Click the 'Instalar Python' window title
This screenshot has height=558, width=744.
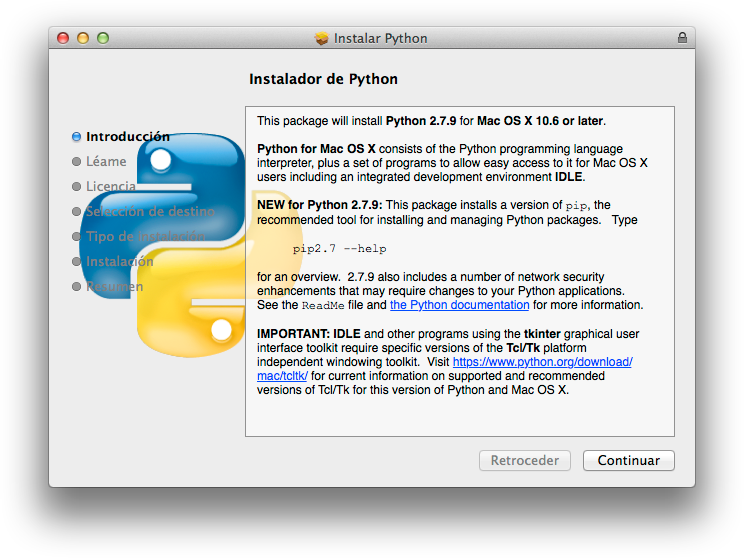[x=381, y=38]
